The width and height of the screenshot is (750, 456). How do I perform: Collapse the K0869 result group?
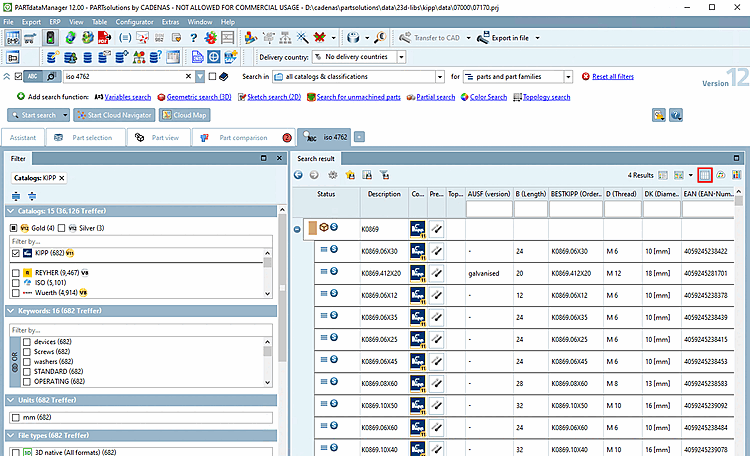tap(297, 229)
